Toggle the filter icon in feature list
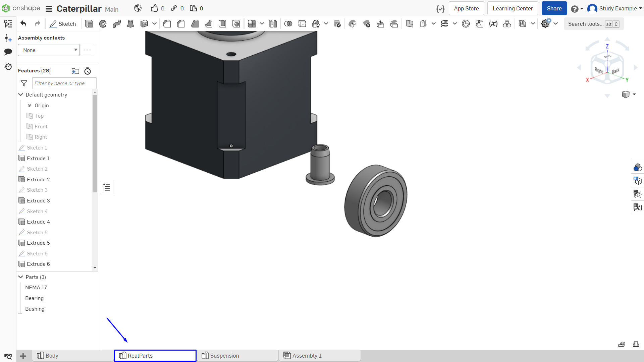 pos(24,83)
